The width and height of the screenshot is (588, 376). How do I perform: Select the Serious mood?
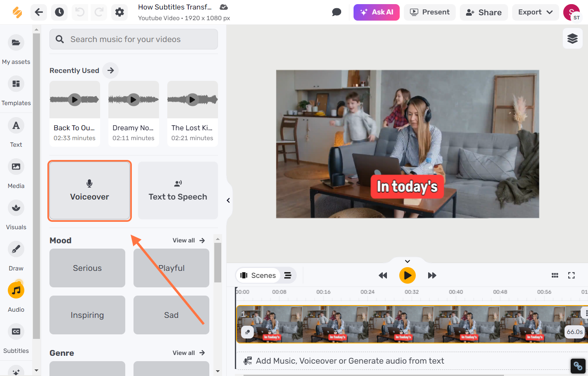click(x=87, y=268)
